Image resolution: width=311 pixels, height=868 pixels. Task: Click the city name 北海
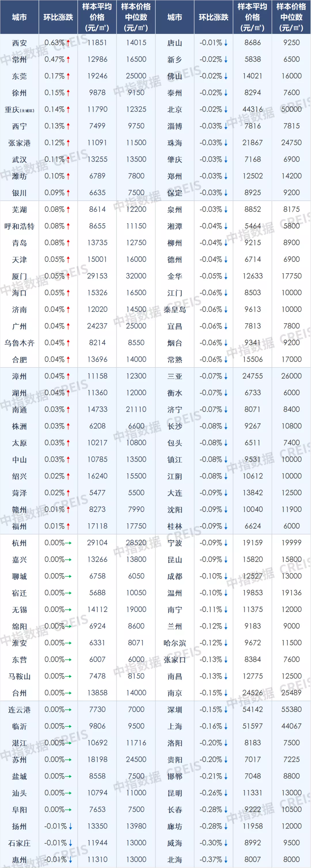[x=175, y=860]
